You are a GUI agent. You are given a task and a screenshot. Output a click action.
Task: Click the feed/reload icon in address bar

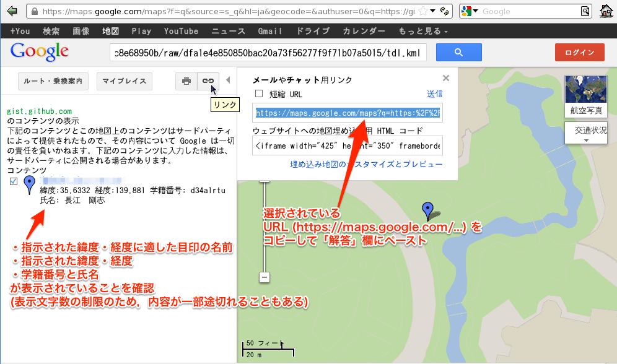tap(444, 11)
